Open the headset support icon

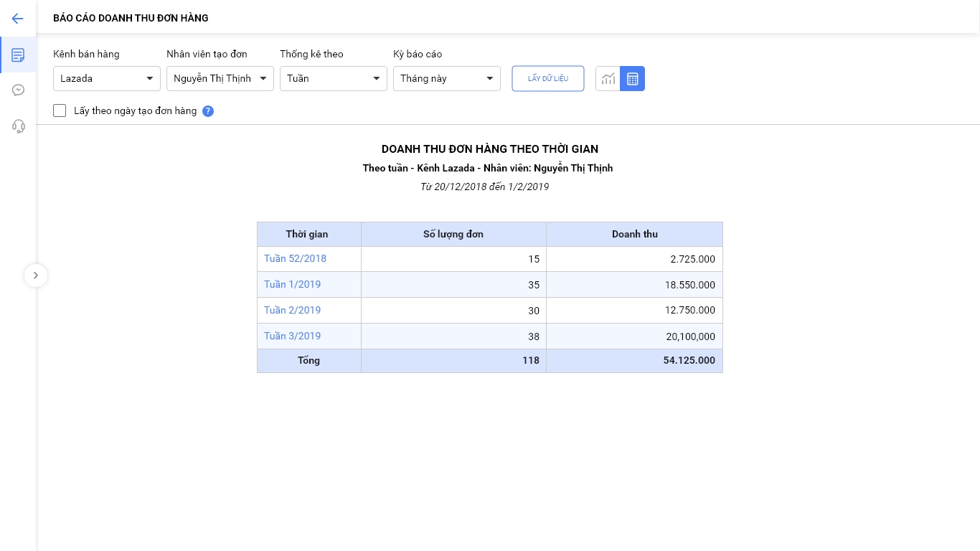tap(18, 126)
